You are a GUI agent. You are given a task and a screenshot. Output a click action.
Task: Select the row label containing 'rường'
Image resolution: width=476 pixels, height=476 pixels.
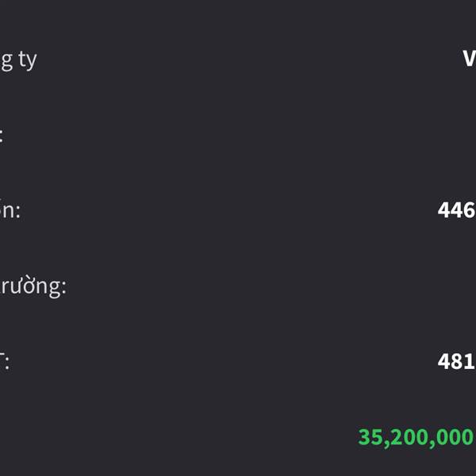(x=33, y=286)
